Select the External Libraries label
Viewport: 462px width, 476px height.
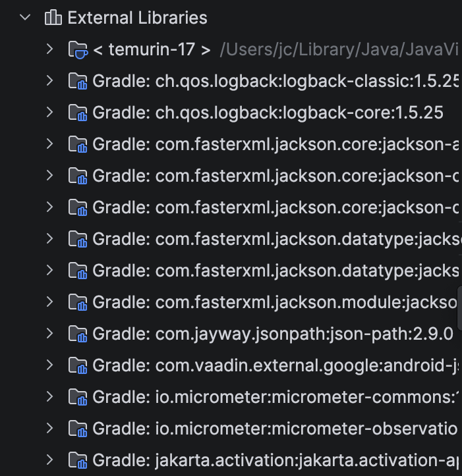pyautogui.click(x=137, y=18)
